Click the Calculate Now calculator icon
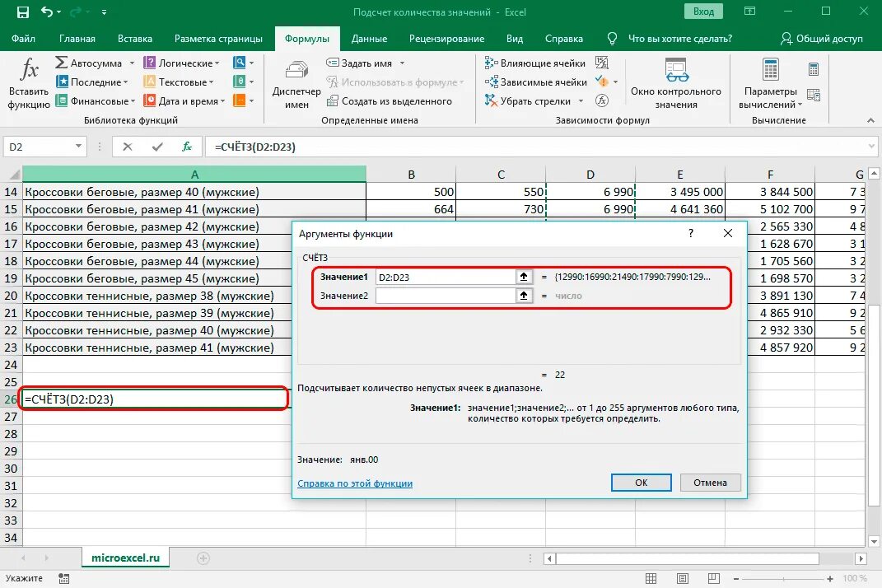The height and width of the screenshot is (588, 882). [814, 69]
